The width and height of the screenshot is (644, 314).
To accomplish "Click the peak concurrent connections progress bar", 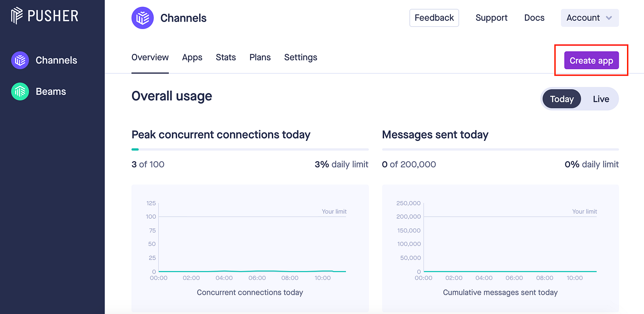I will point(250,149).
